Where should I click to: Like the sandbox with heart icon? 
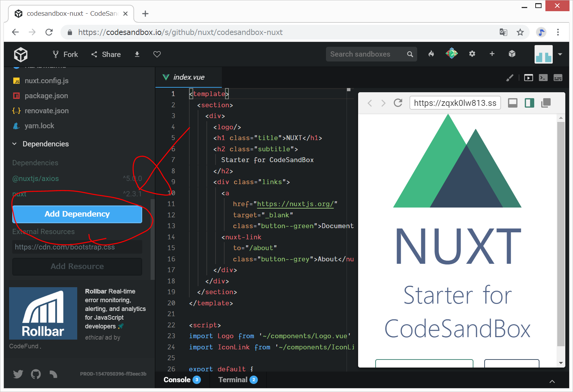157,54
